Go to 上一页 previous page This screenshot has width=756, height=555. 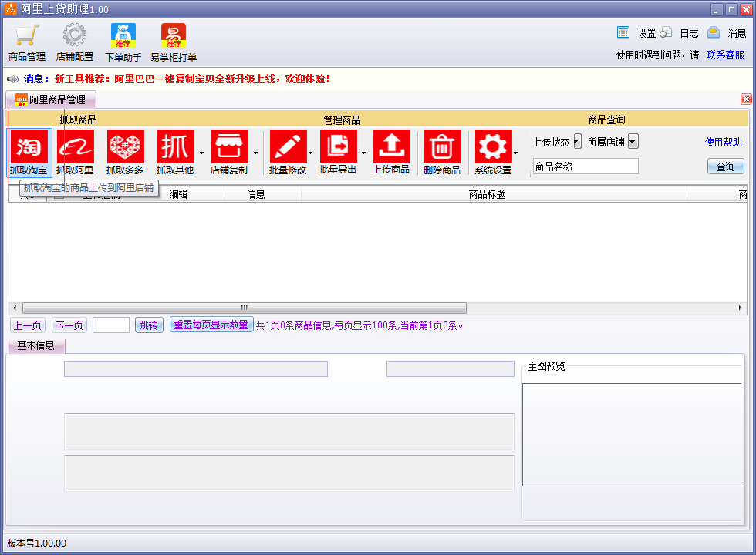click(x=28, y=325)
